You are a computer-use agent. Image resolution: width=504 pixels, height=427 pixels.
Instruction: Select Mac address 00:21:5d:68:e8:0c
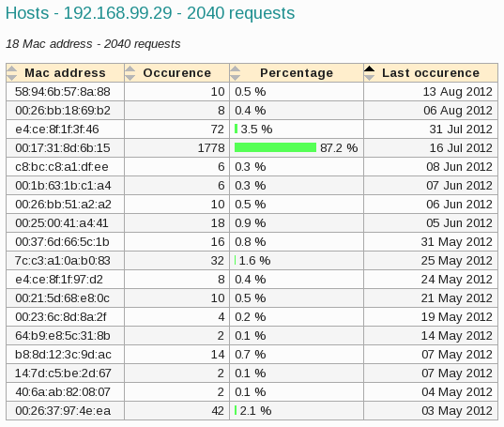pyautogui.click(x=62, y=298)
